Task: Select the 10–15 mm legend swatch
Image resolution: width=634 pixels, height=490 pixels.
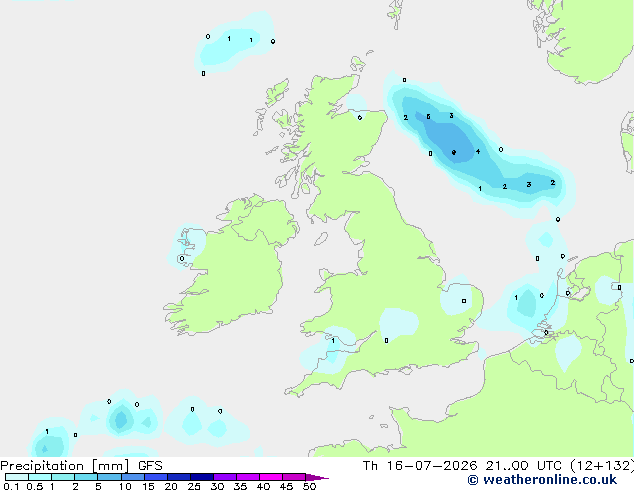Action: click(133, 477)
